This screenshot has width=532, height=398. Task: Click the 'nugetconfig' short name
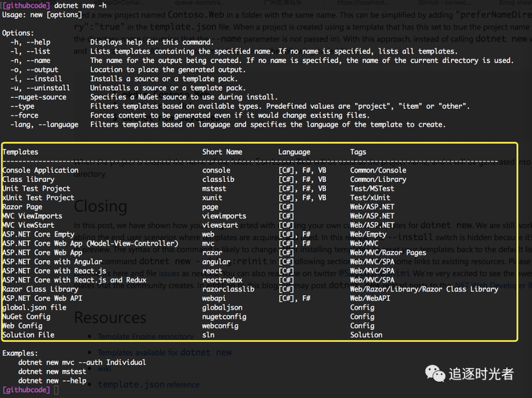224,317
